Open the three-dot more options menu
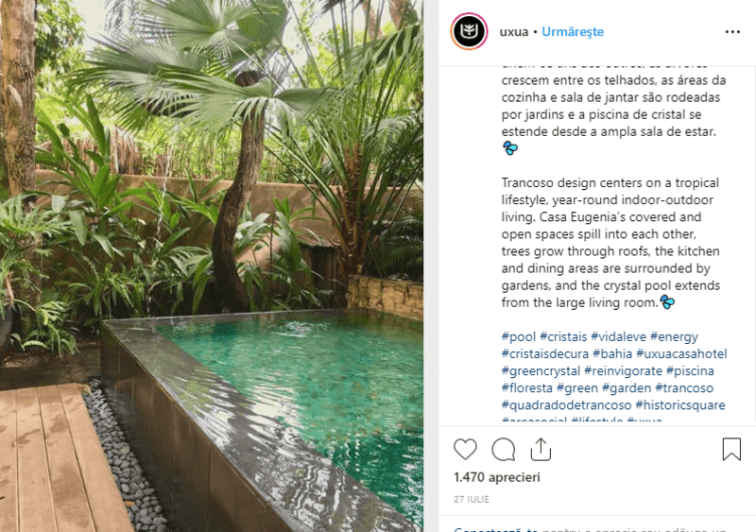The image size is (756, 532). [x=732, y=32]
